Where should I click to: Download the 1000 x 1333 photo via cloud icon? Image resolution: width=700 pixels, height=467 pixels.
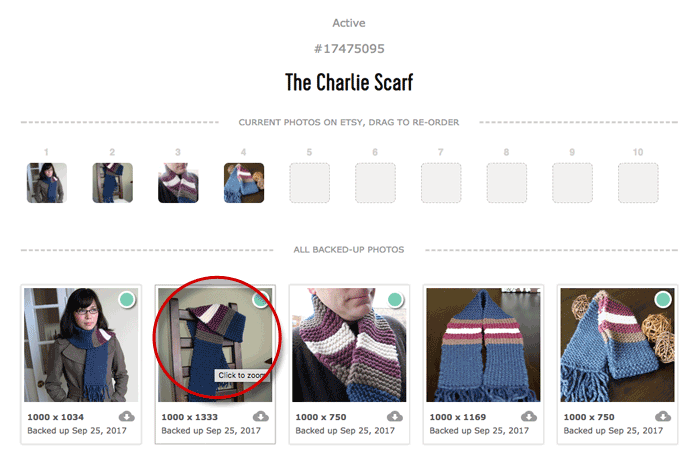coord(261,417)
